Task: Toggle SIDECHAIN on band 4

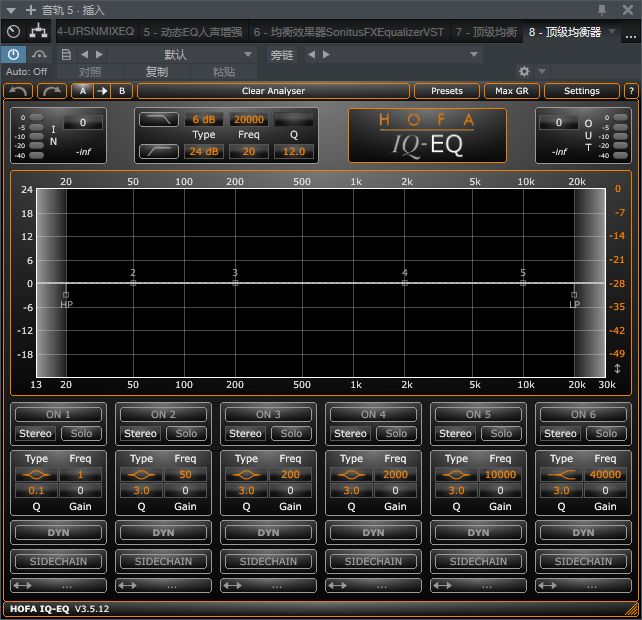Action: tap(373, 561)
